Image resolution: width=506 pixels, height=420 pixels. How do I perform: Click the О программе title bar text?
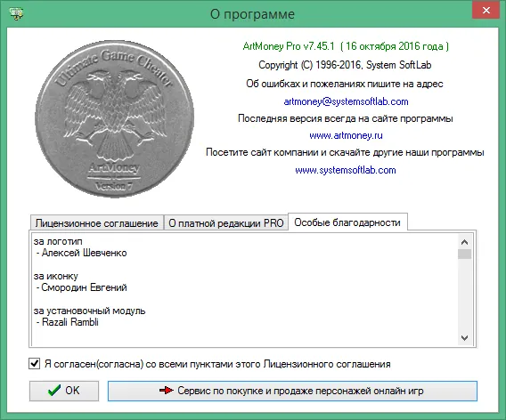point(252,14)
